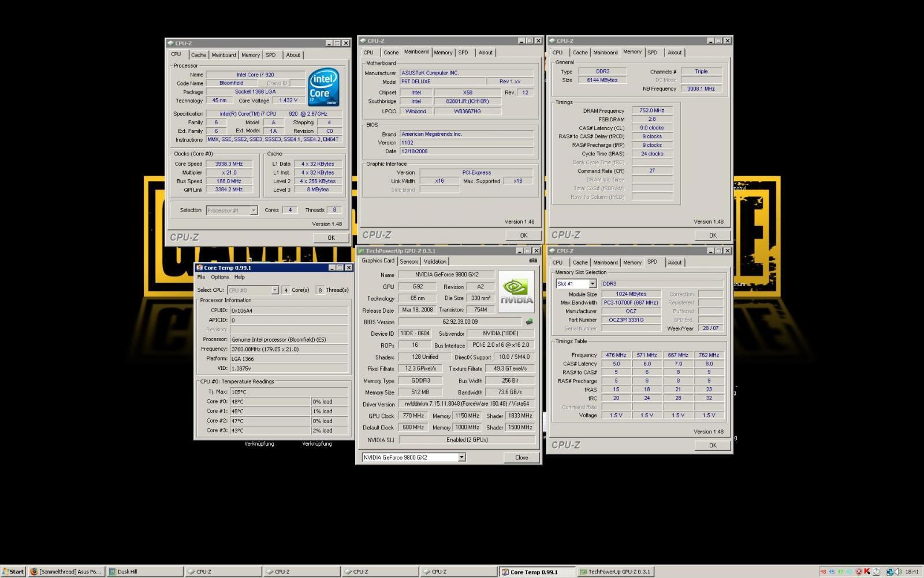Open the volume speaker tray icon
This screenshot has width=924, height=578.
tap(898, 572)
